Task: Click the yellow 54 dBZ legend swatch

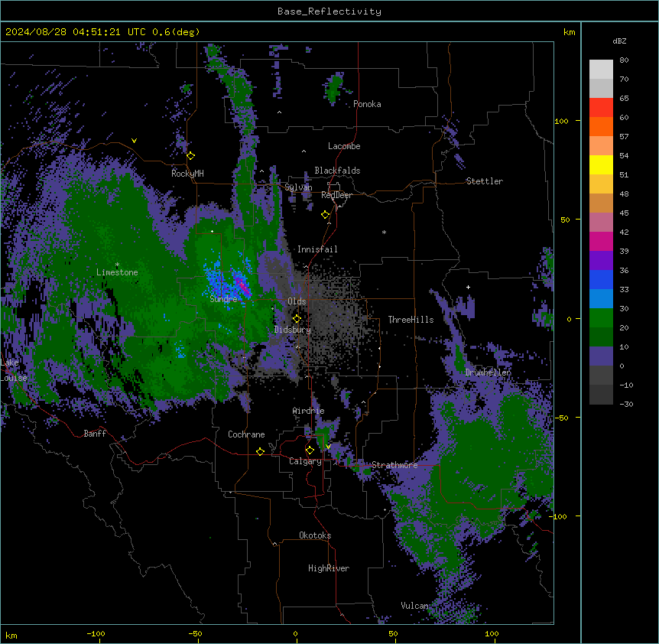Action: coord(601,165)
